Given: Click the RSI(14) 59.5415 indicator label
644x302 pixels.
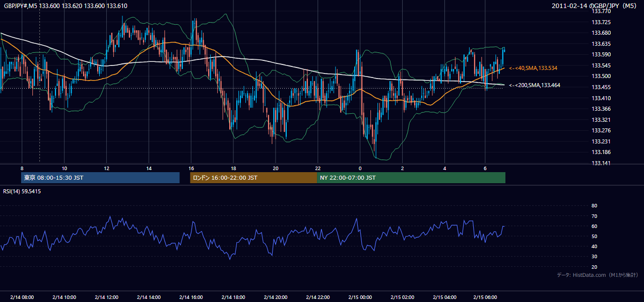Looking at the screenshot, I should pyautogui.click(x=22, y=191).
